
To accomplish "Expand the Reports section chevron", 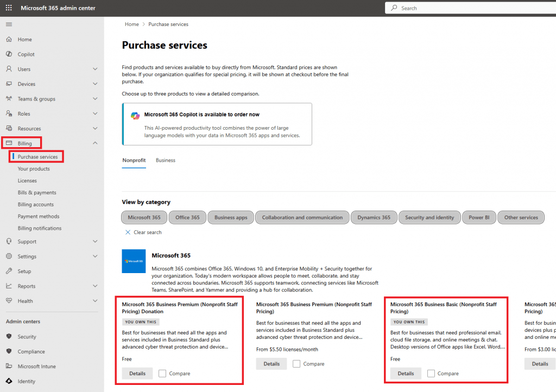I will [95, 286].
